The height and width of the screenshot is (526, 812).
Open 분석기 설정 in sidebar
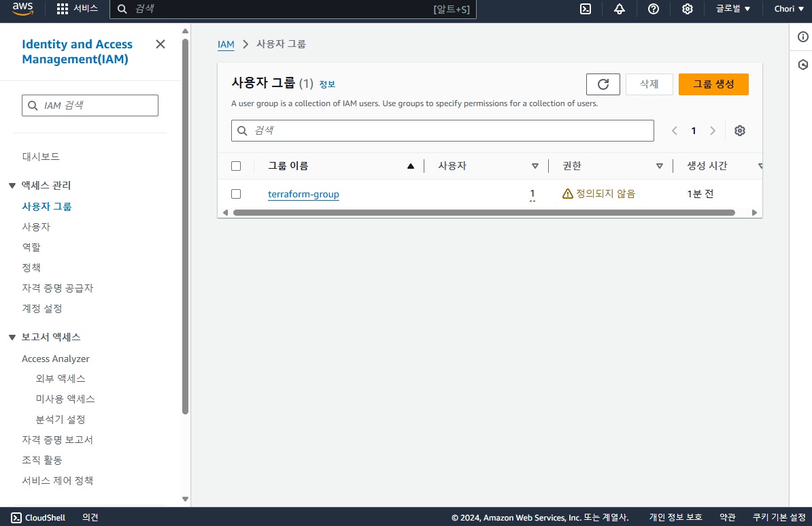[60, 419]
